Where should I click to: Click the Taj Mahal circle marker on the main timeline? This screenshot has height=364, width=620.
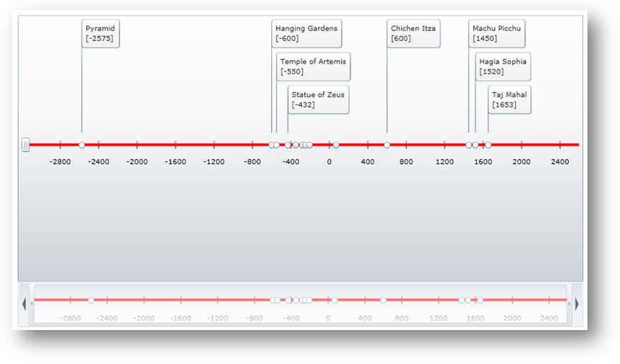[x=488, y=145]
